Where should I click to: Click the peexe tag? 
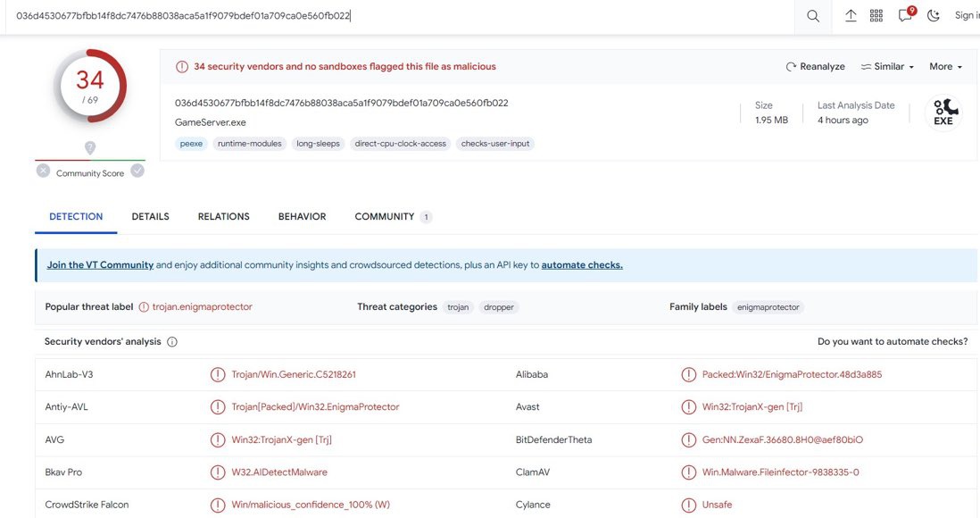[191, 144]
